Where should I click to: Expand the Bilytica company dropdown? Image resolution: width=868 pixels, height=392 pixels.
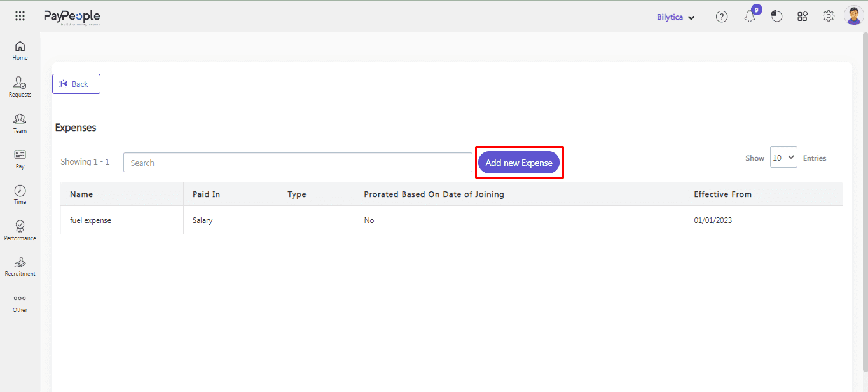[675, 18]
